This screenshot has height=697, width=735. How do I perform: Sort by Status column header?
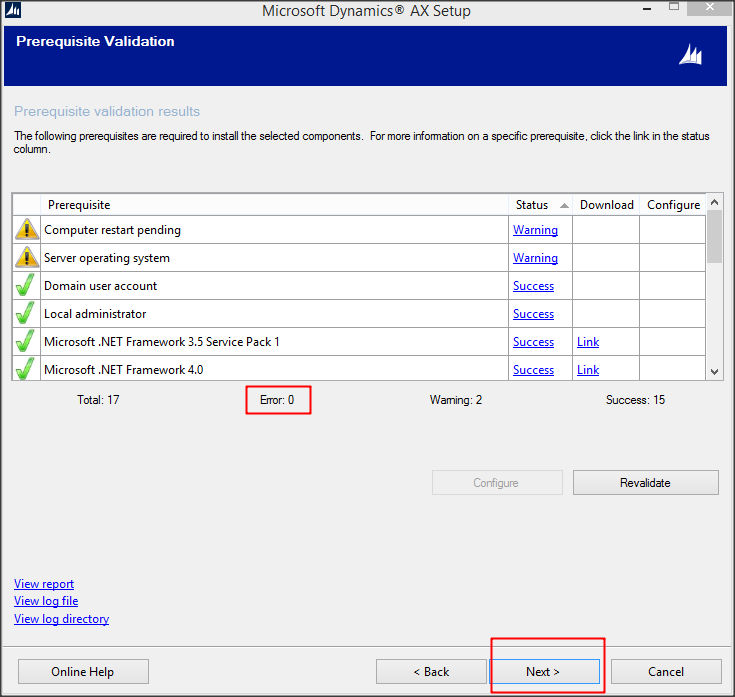540,205
